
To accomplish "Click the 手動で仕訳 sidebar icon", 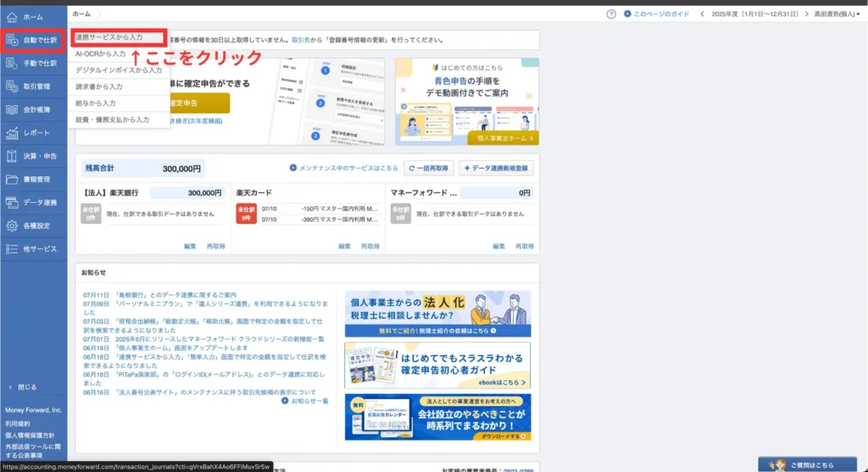I will click(12, 64).
